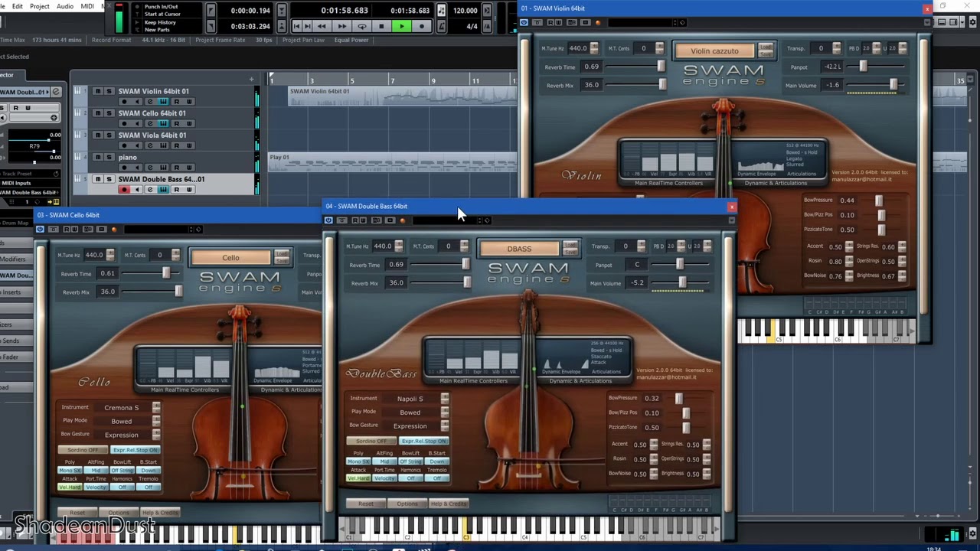Open the Cello preset selector
The width and height of the screenshot is (980, 551).
coord(230,258)
